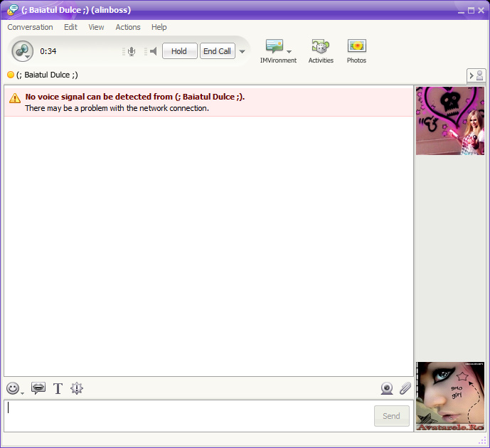Click contact name (; Baiatul Dulce ;)
The image size is (490, 448).
[47, 75]
